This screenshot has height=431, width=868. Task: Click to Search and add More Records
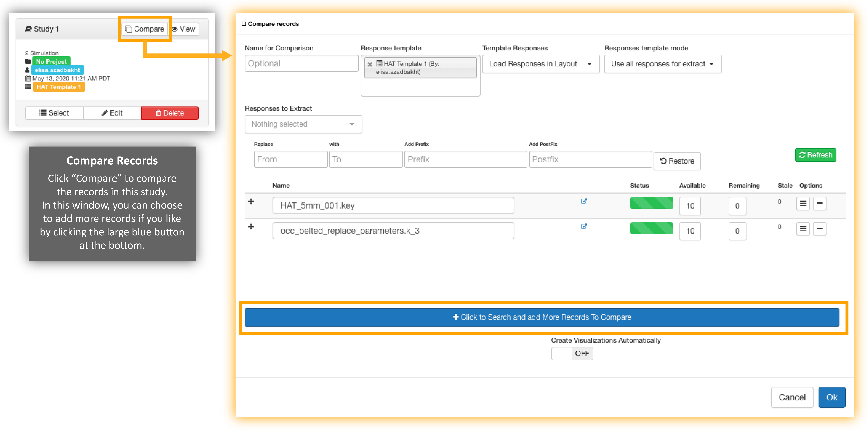point(542,317)
